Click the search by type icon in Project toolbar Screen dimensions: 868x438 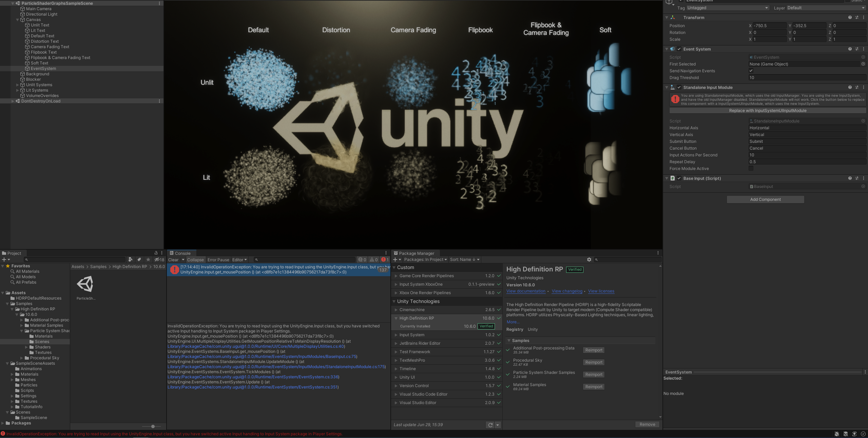tap(131, 260)
